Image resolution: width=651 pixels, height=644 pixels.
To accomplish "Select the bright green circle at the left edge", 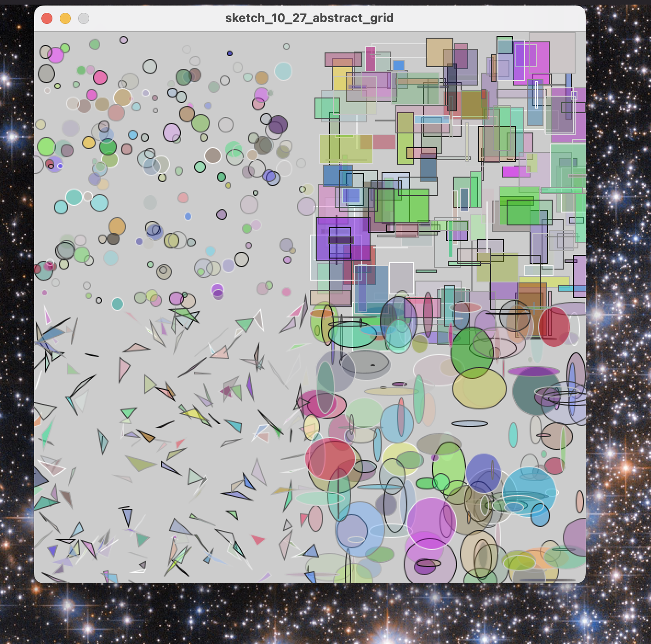I will point(46,147).
